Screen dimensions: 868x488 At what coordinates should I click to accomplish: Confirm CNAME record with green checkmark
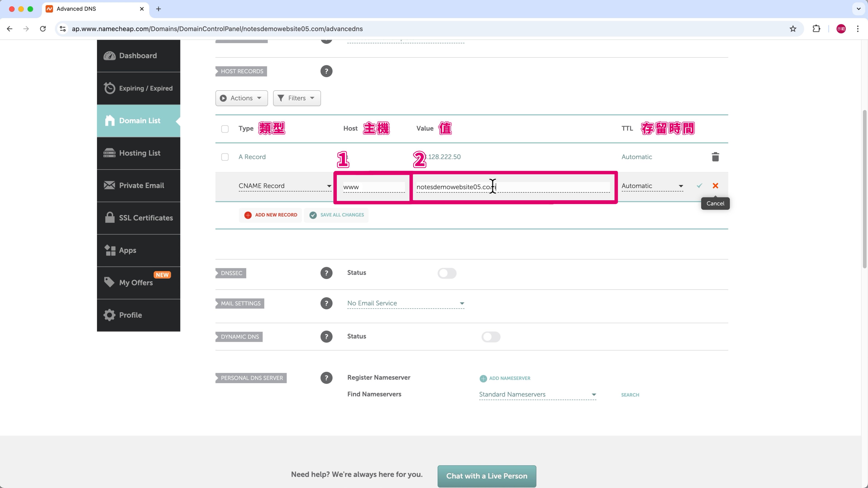[699, 185]
